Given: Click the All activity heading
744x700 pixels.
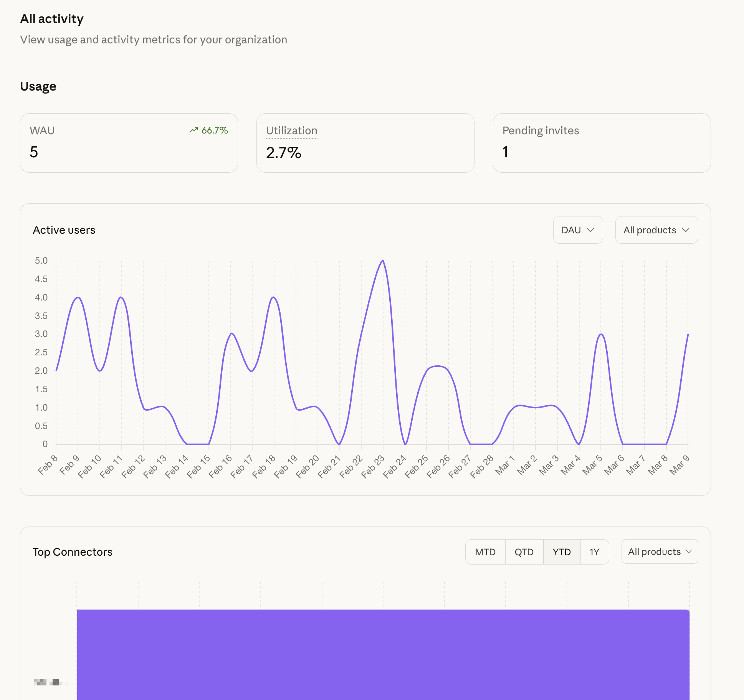Looking at the screenshot, I should 52,18.
